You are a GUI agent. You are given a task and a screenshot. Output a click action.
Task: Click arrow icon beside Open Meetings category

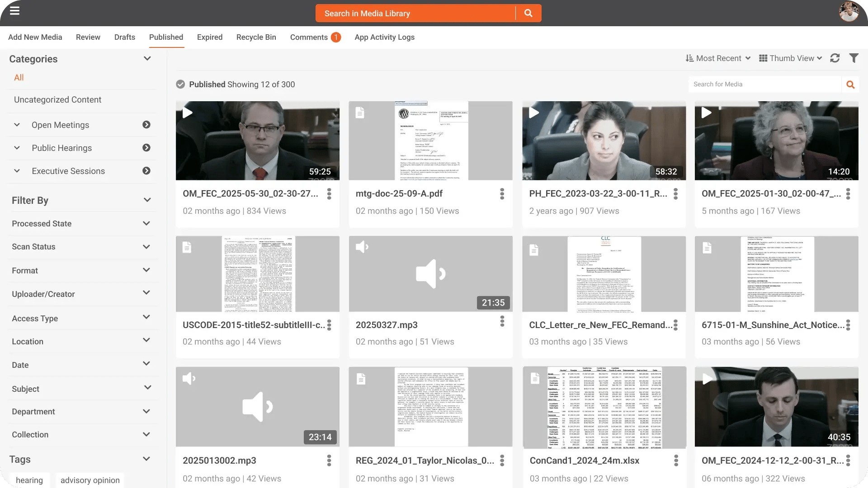point(146,125)
